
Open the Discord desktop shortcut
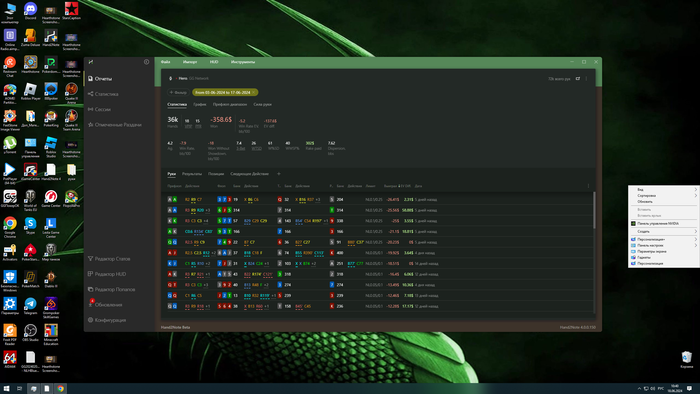30,11
